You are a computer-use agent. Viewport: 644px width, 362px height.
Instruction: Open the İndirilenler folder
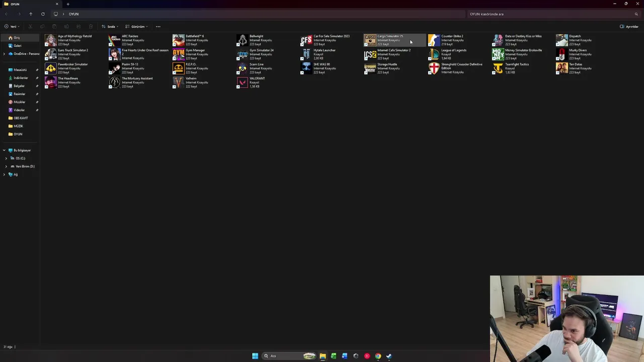[20, 78]
